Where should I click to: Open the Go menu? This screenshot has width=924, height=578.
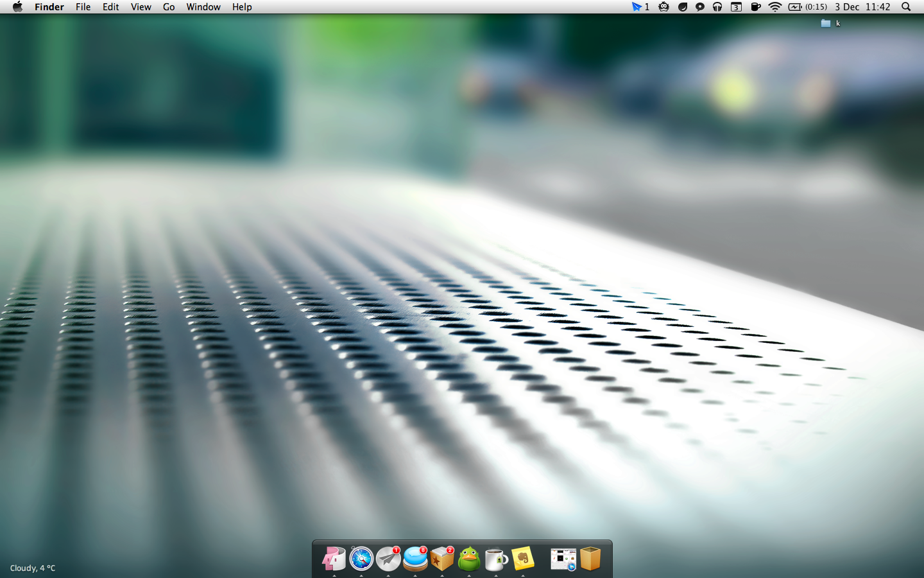tap(169, 7)
